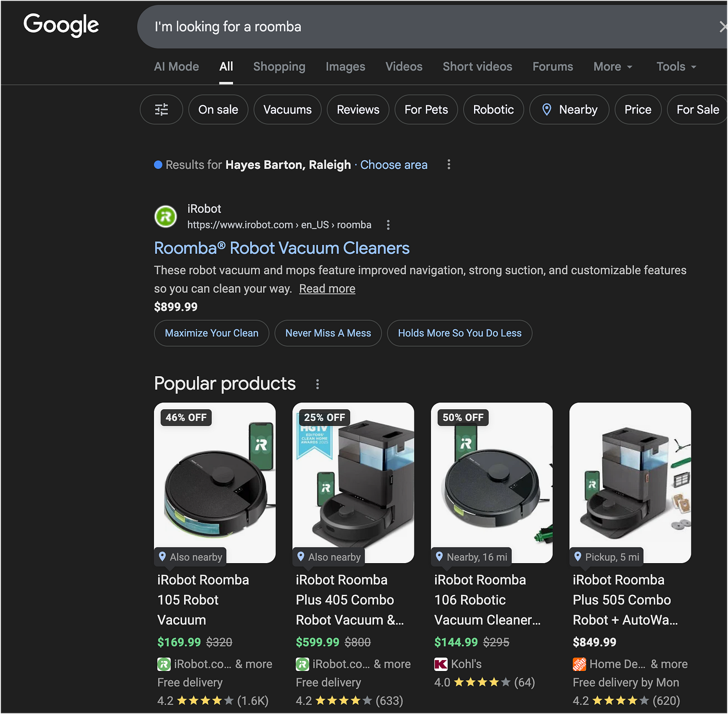Click the Nearby, 16 mi label
728x714 pixels.
[x=471, y=557]
